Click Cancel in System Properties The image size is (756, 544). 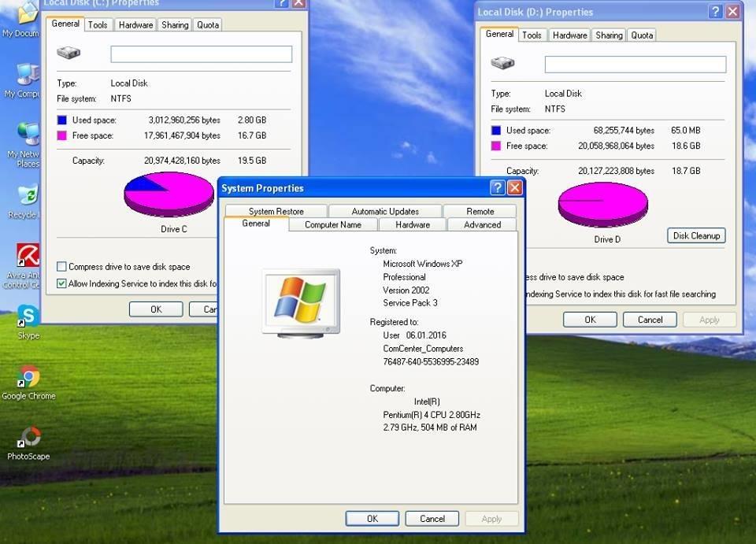coord(432,519)
